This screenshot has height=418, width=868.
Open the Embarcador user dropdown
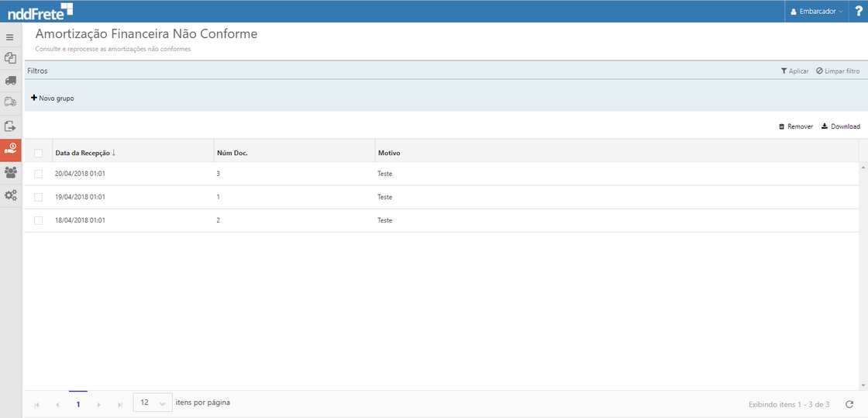tap(816, 12)
